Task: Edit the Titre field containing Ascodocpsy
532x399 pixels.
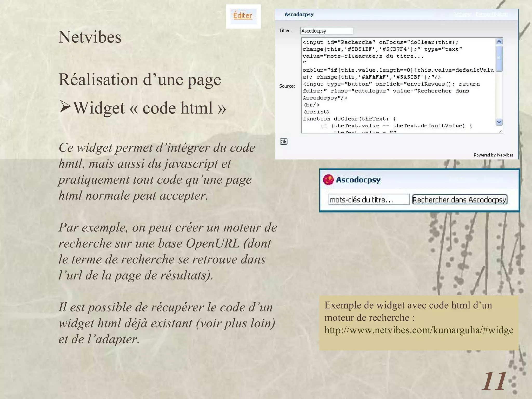Action: click(327, 31)
